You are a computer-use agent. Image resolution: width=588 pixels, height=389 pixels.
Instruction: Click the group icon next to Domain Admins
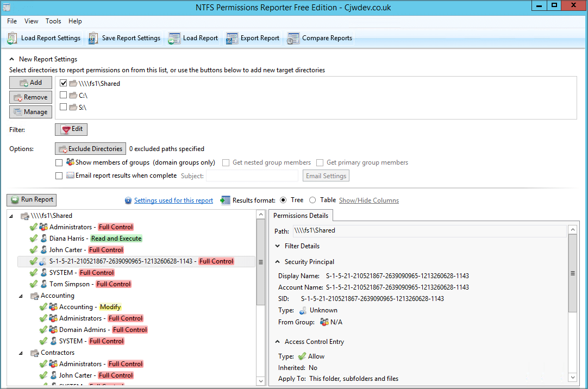[53, 329]
